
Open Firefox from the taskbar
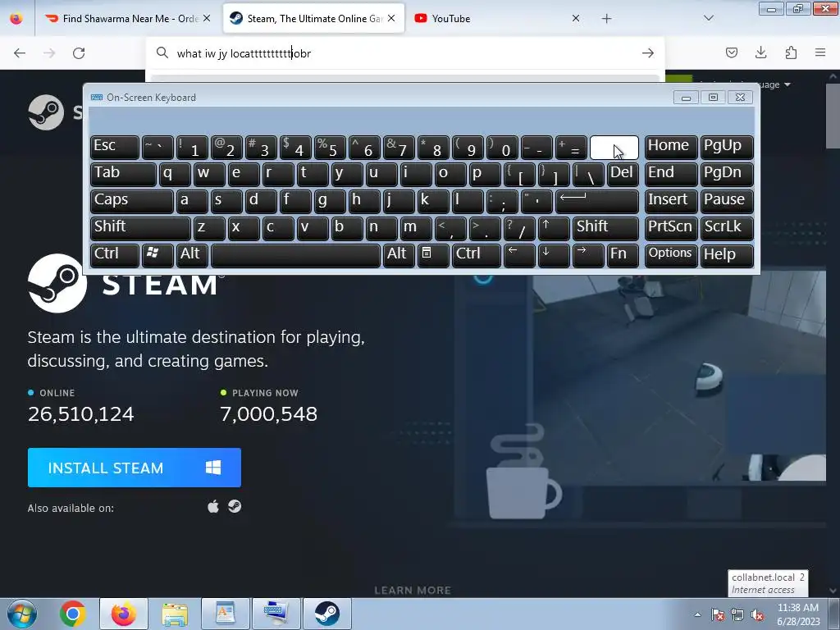pyautogui.click(x=124, y=614)
